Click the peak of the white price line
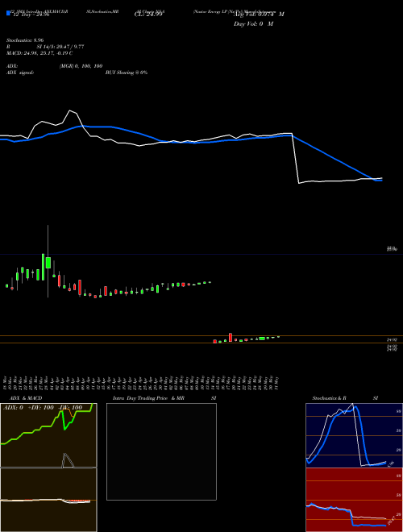403x532 pixels. pyautogui.click(x=71, y=110)
